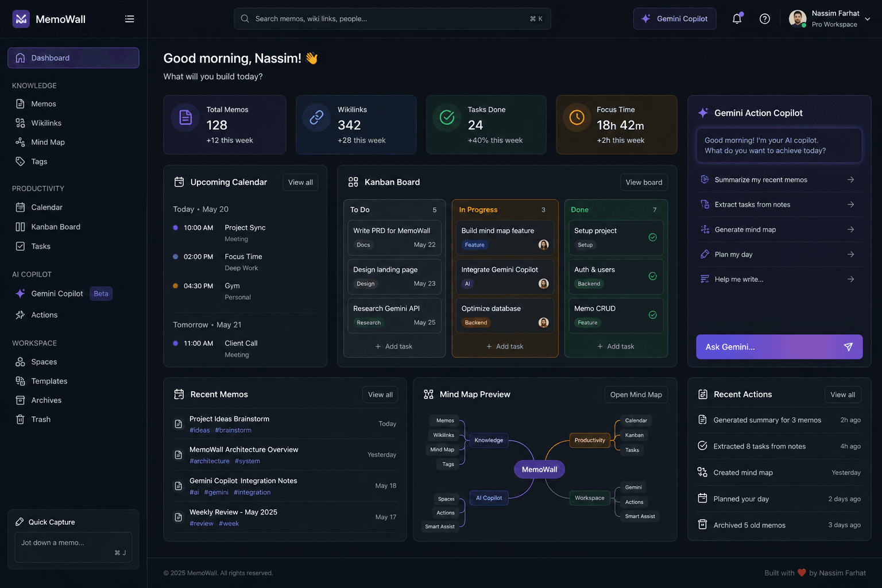
Task: Toggle the Memo CRUD done checkmark
Action: [652, 315]
